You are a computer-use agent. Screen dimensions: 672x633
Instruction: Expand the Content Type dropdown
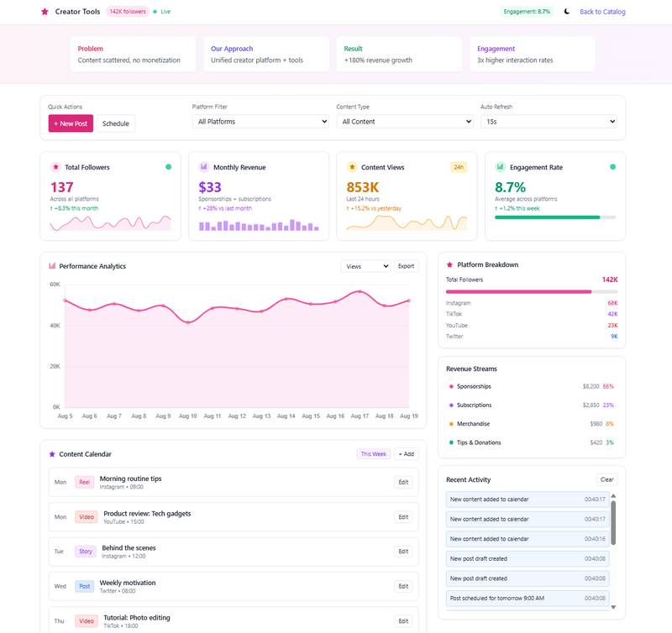click(404, 122)
